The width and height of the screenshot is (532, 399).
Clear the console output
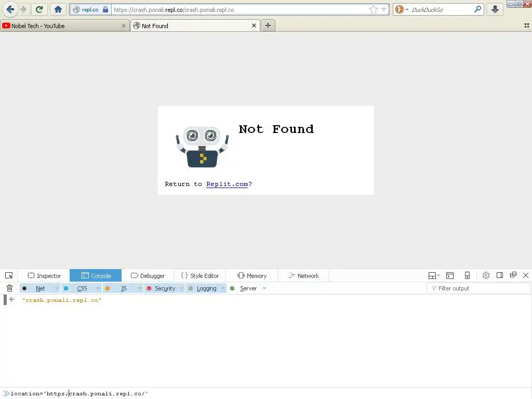(9, 288)
